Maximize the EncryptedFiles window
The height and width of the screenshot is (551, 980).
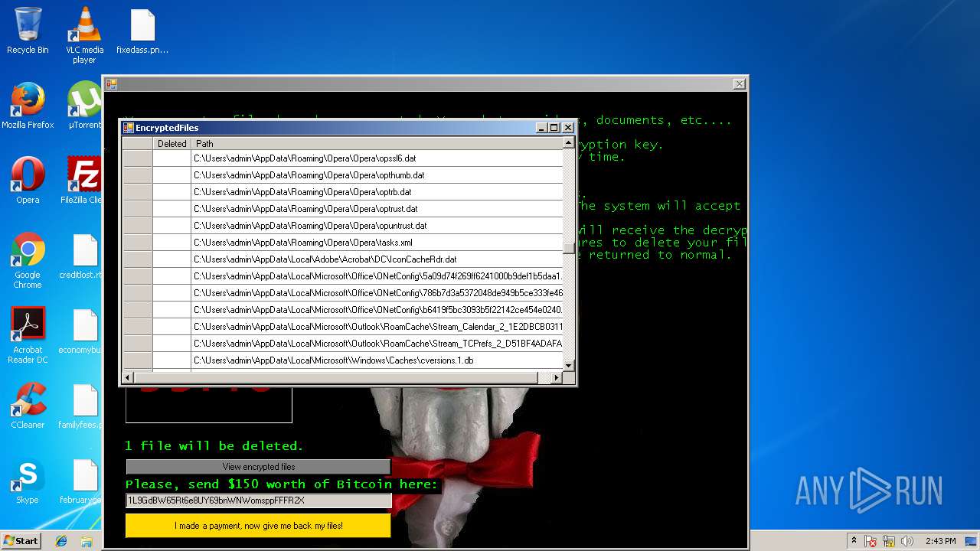(554, 128)
